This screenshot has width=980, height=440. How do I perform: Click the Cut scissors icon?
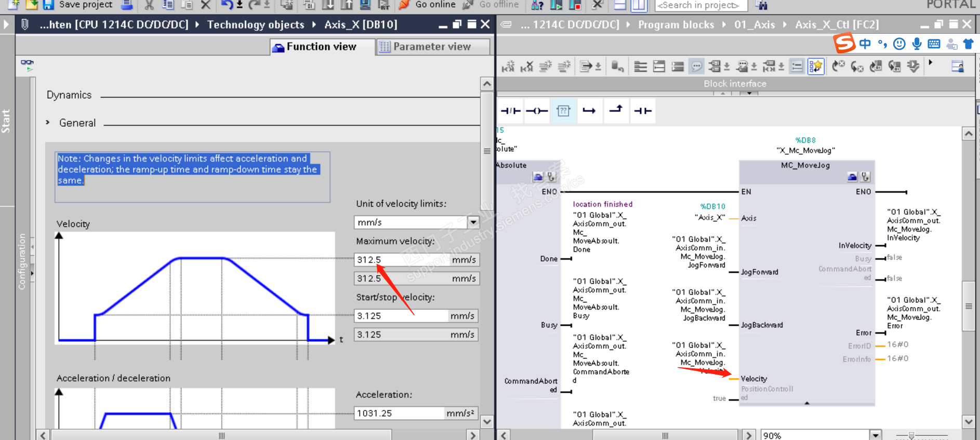click(149, 5)
